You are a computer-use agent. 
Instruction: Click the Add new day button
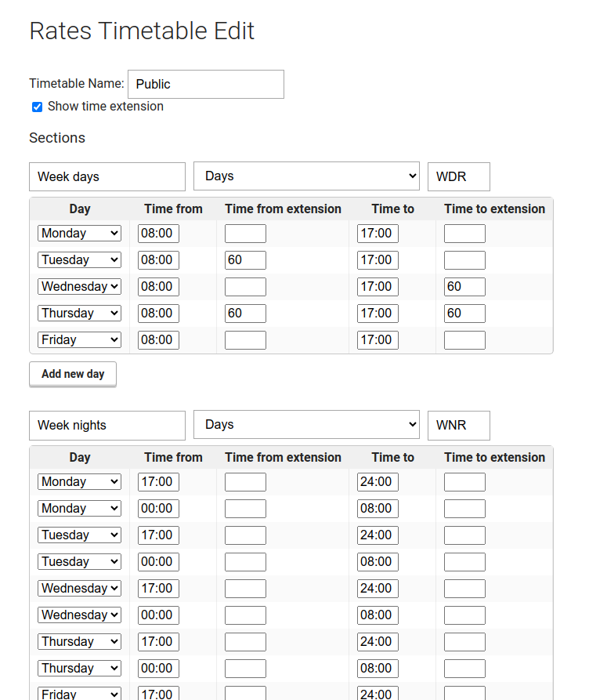73,374
